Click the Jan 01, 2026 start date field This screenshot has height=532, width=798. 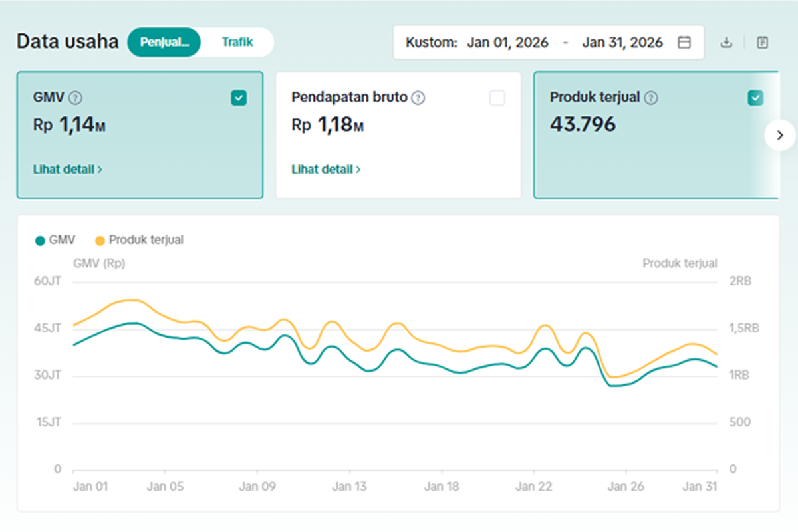508,43
